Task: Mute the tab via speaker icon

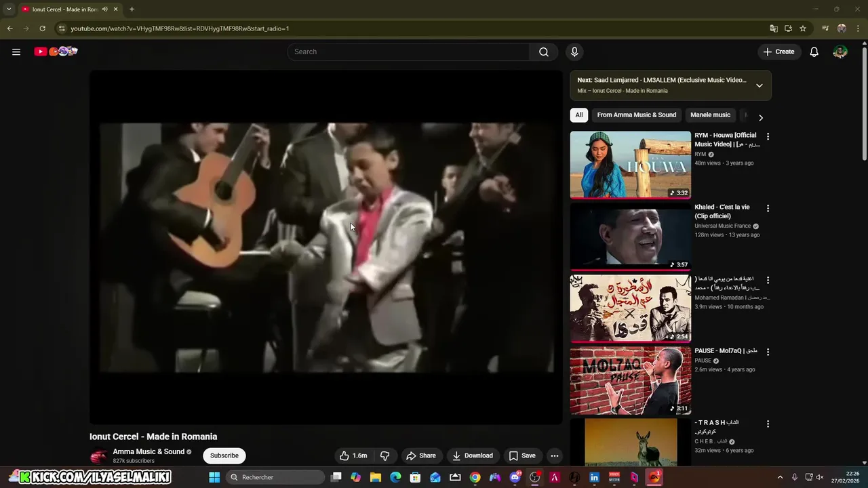Action: (104, 9)
